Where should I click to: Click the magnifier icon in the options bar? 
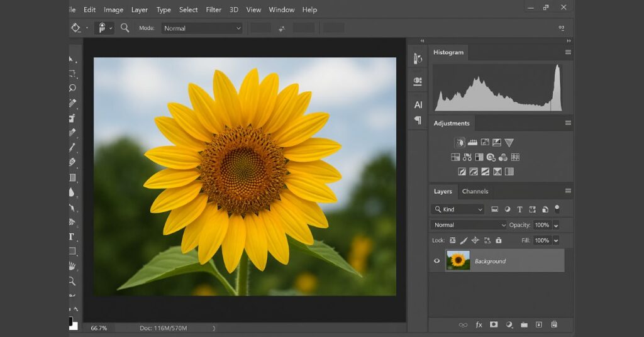pyautogui.click(x=125, y=28)
